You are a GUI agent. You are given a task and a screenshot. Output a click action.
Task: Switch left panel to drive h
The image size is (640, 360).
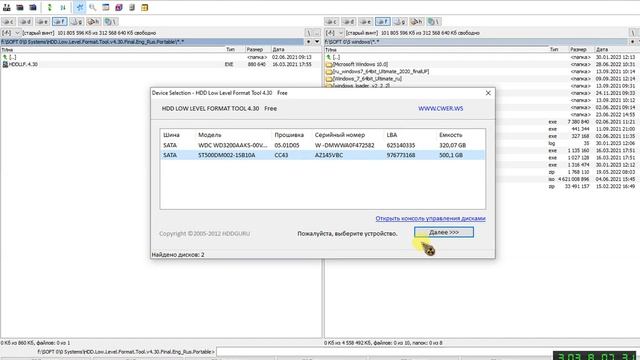(93, 22)
